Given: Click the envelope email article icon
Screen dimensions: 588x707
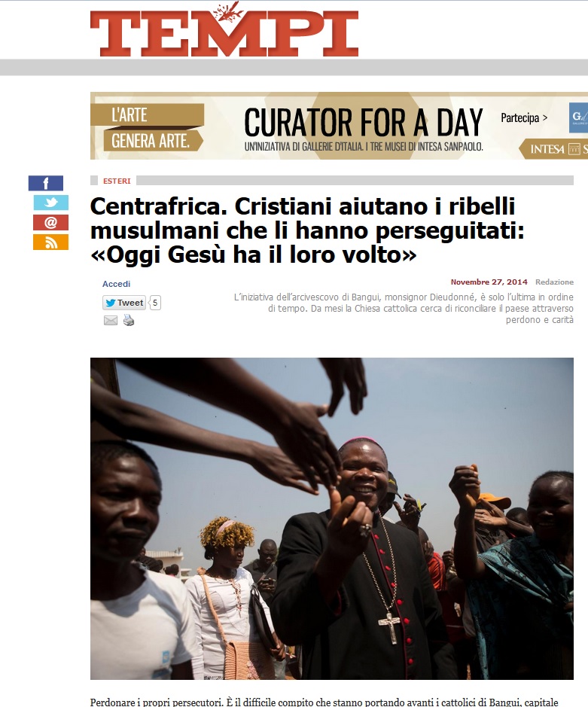Looking at the screenshot, I should [111, 321].
